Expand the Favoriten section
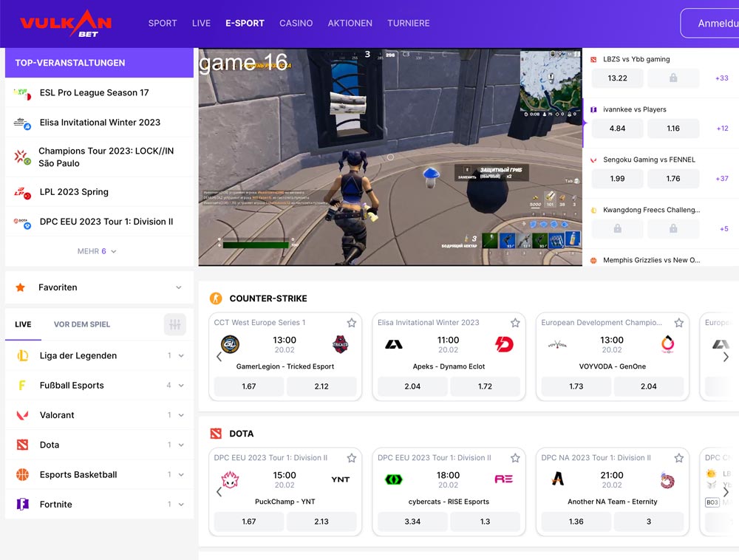 pyautogui.click(x=179, y=287)
